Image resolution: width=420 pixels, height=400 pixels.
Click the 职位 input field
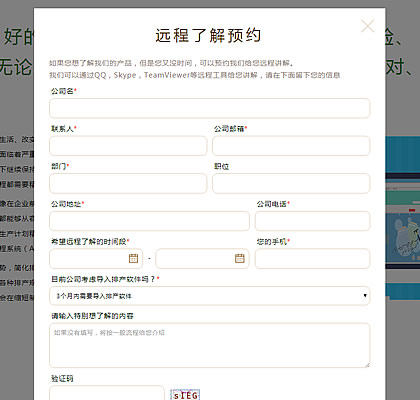click(291, 183)
